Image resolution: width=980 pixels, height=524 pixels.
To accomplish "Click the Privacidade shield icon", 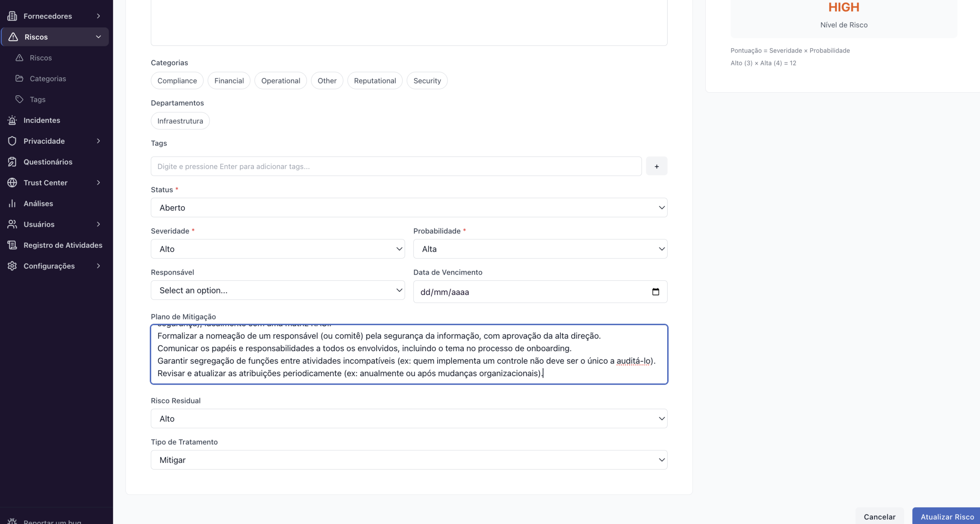I will click(12, 141).
